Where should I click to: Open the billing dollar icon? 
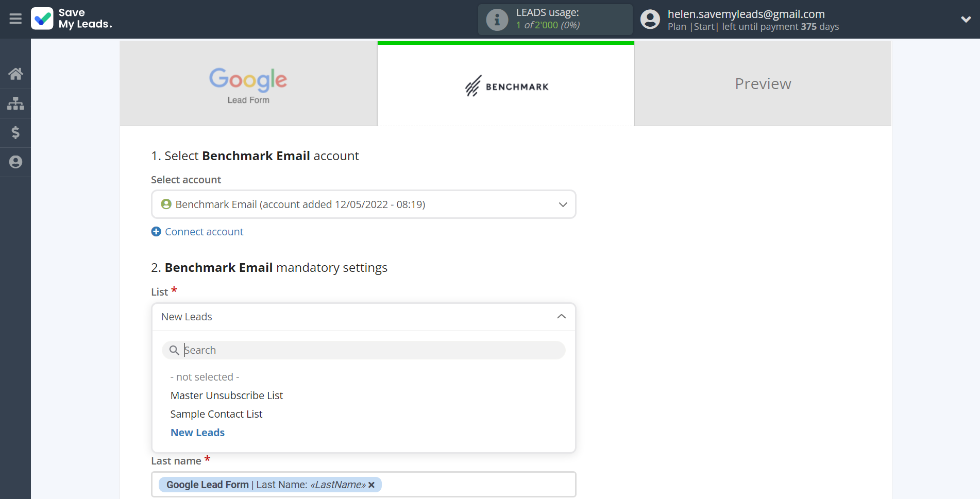pyautogui.click(x=15, y=132)
